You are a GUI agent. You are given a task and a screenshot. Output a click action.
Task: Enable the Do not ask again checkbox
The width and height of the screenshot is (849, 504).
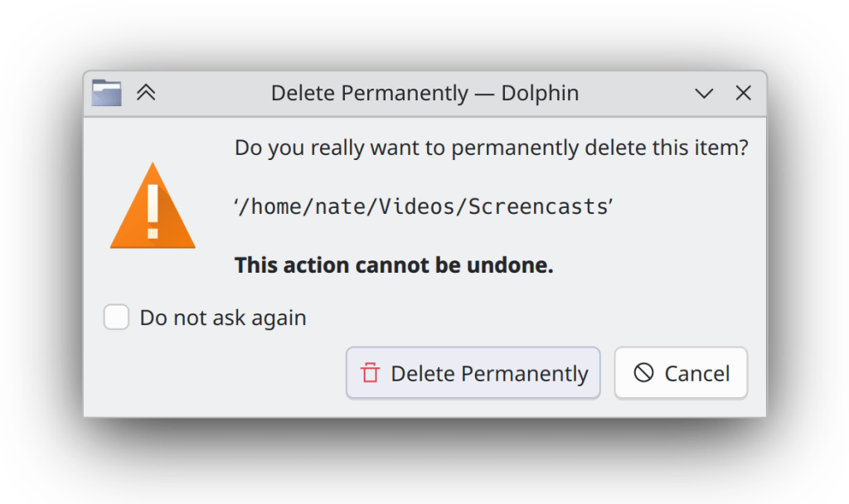pos(116,317)
